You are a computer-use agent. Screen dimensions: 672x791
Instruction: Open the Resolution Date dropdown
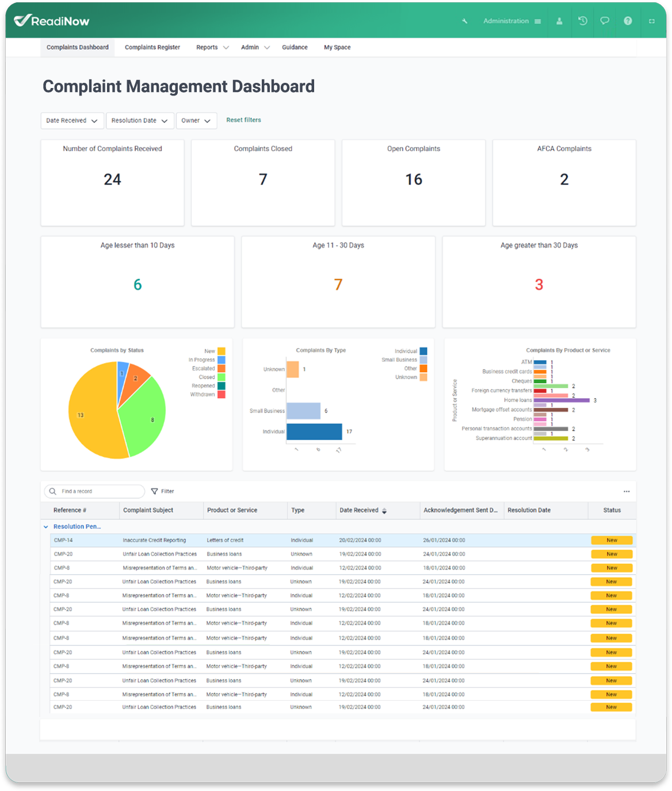(x=140, y=121)
